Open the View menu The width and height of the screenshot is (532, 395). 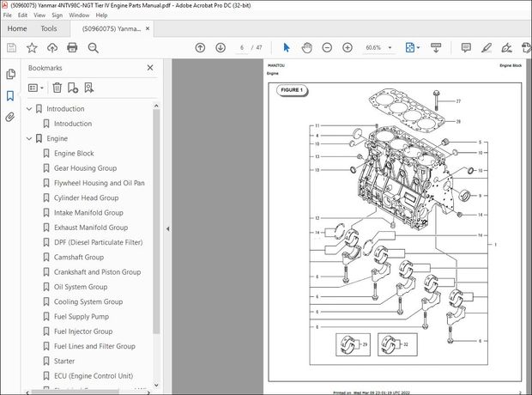39,15
